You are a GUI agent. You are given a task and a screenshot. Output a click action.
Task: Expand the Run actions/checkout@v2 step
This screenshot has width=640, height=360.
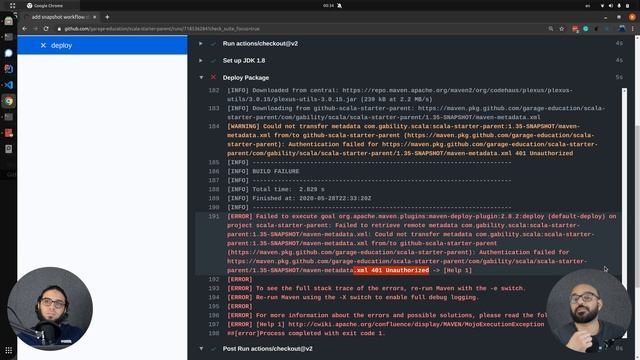tap(200, 43)
